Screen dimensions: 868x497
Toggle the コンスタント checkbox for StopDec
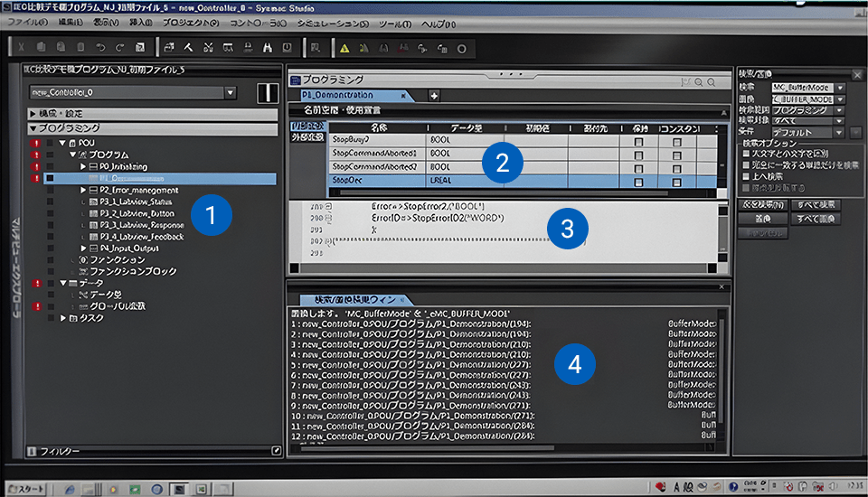coord(676,183)
